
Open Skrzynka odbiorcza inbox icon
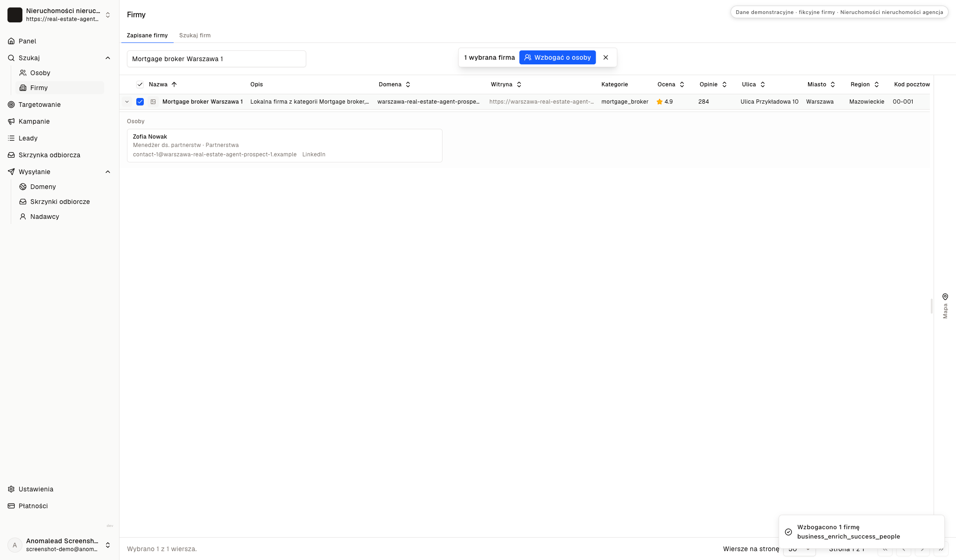click(11, 155)
